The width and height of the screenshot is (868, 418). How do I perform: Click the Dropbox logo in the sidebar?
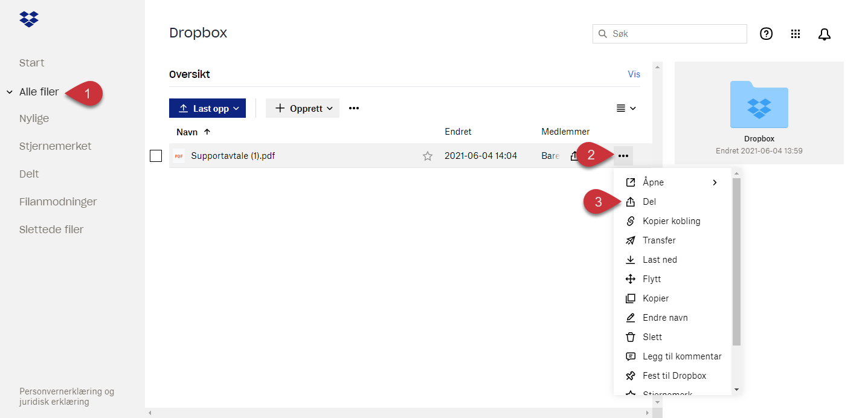point(29,19)
